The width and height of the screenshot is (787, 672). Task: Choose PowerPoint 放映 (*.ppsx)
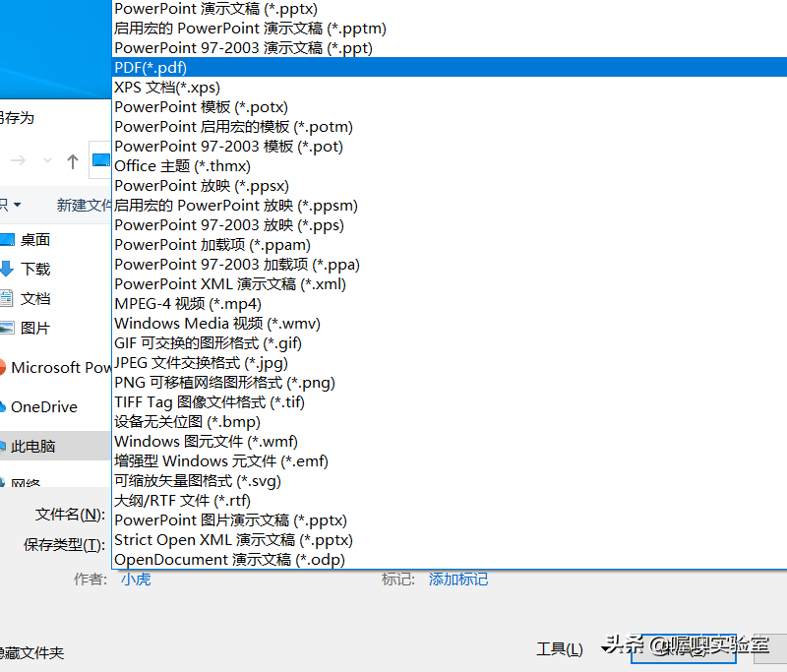coord(450,185)
